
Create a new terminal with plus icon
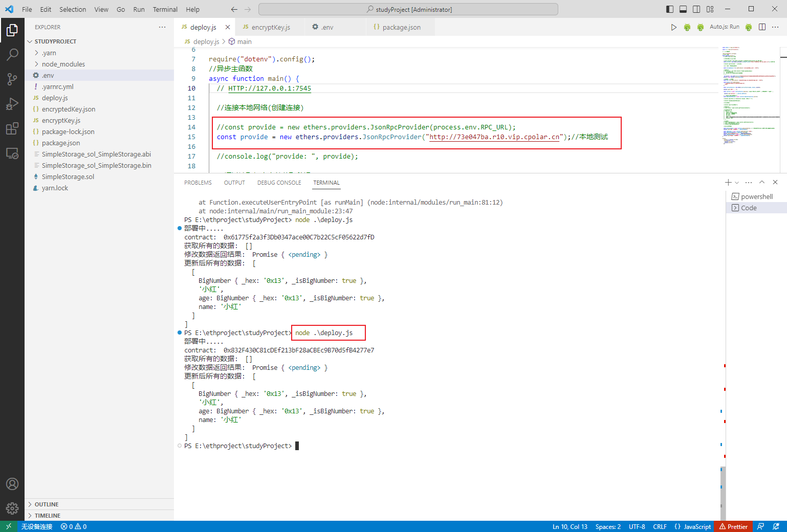728,183
